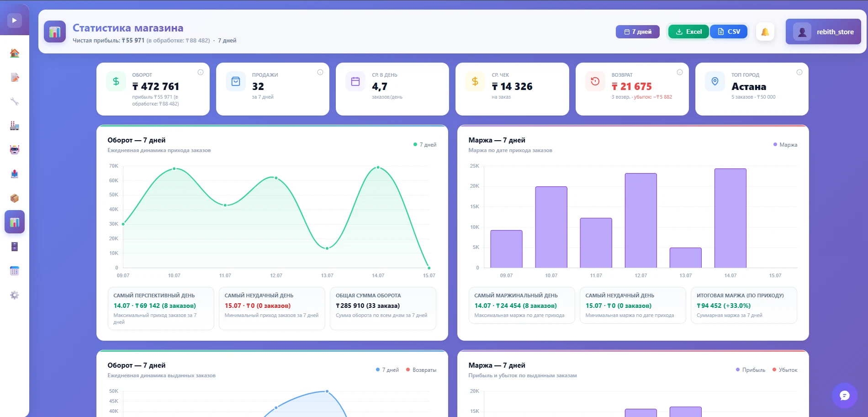Click the dollar icon on Ср. чек card
Image resolution: width=868 pixels, height=417 pixels.
click(x=475, y=81)
